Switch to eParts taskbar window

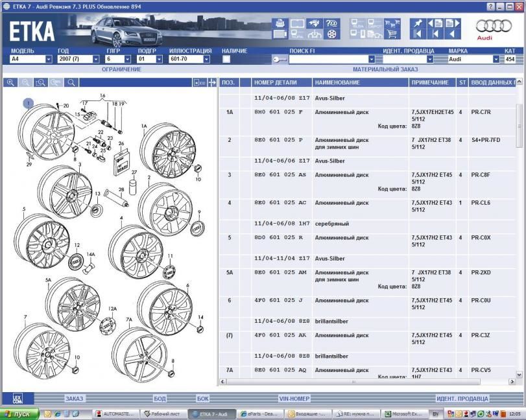(x=260, y=414)
